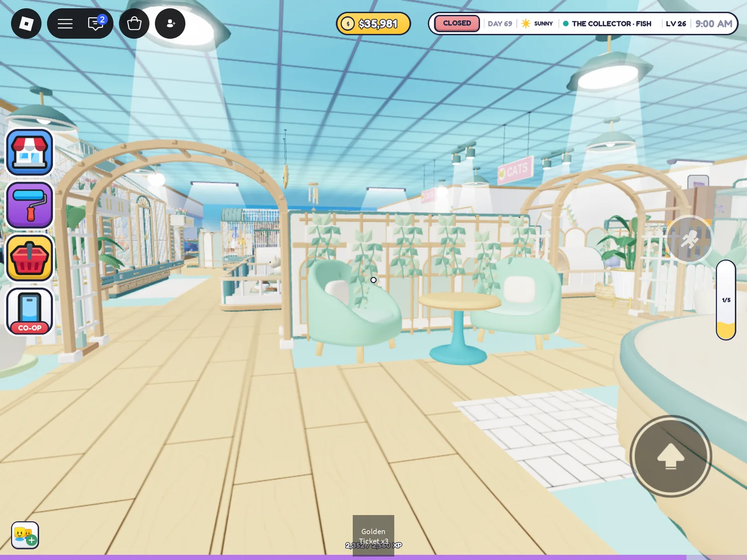Viewport: 747px width, 560px height.
Task: Click the 9:00 AM clock
Action: click(714, 23)
